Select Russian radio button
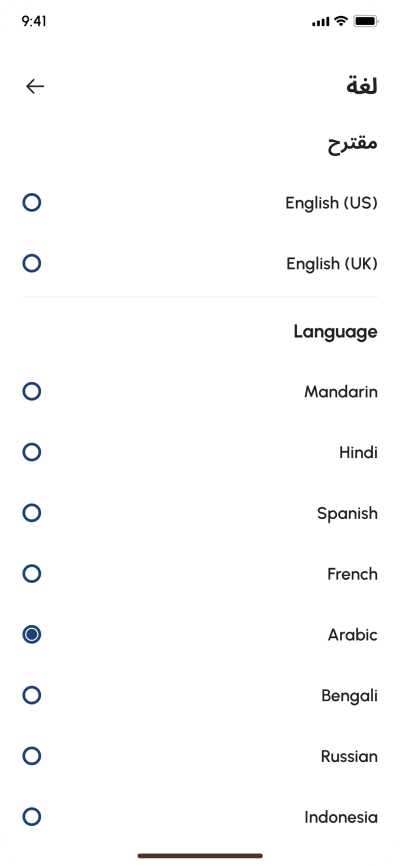 [31, 756]
